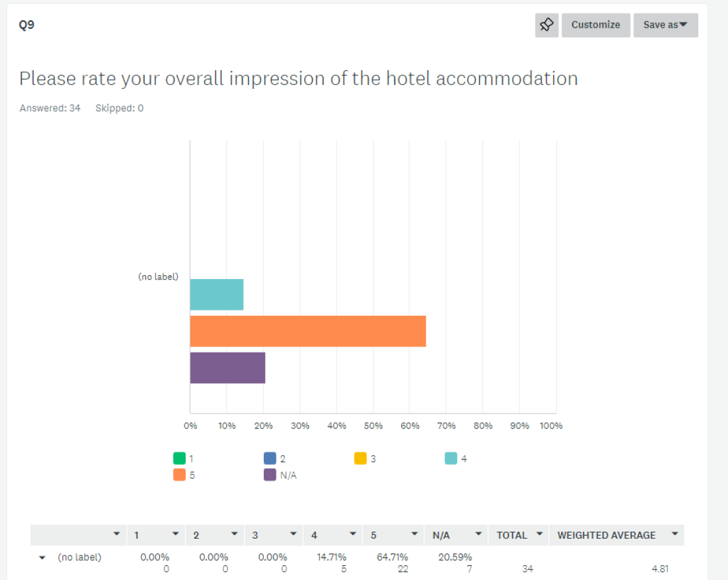The image size is (728, 580).
Task: Open the column 1 header dropdown arrow
Action: click(x=175, y=534)
